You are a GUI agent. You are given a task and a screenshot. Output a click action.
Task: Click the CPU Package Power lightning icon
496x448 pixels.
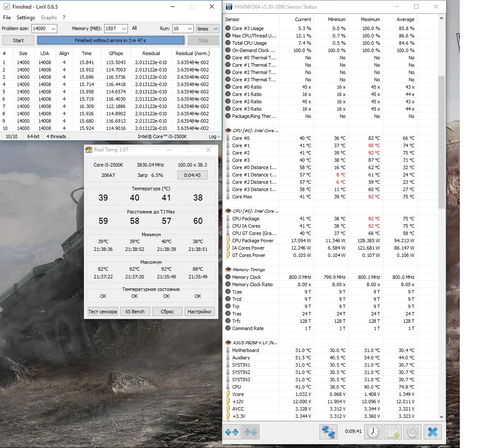(228, 241)
